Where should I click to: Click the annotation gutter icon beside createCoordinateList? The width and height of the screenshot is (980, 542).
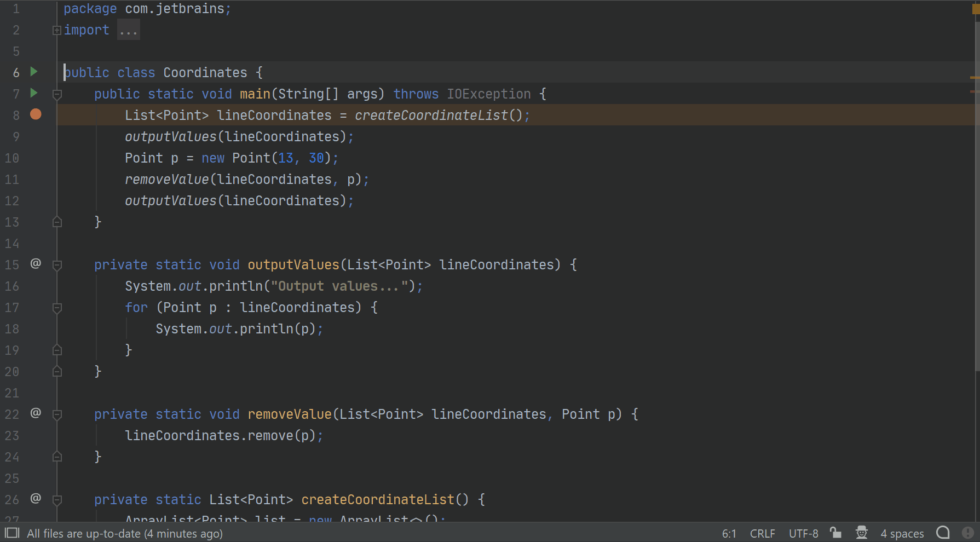tap(36, 499)
